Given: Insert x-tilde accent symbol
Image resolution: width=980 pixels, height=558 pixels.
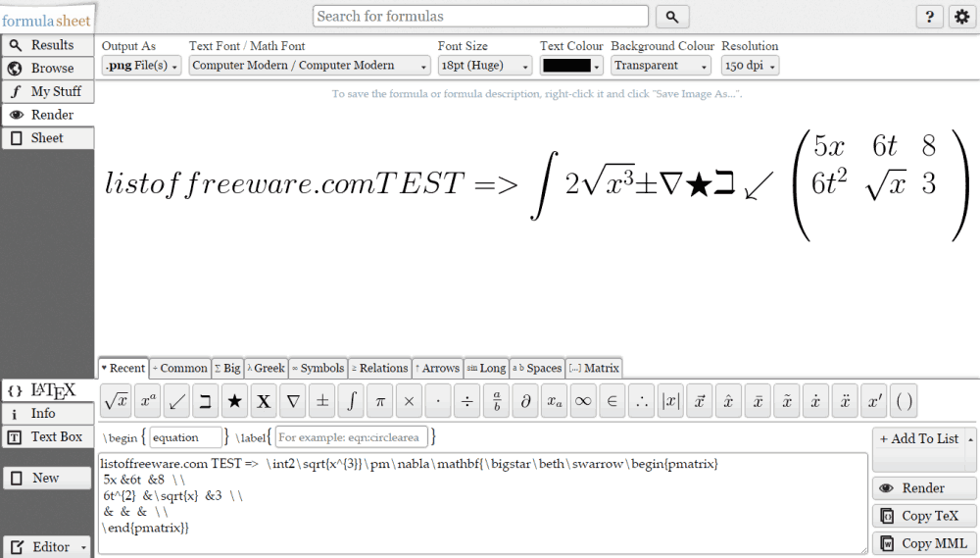Looking at the screenshot, I should (787, 401).
